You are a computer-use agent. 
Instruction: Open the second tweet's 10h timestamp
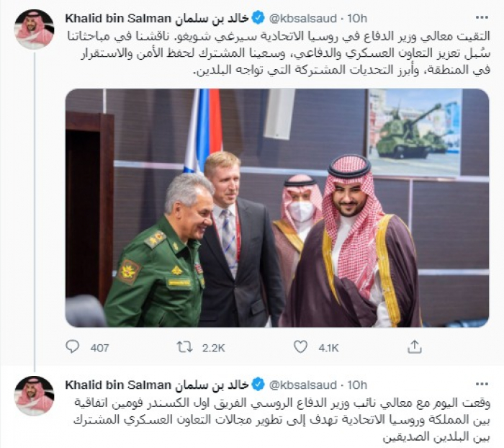tap(357, 385)
